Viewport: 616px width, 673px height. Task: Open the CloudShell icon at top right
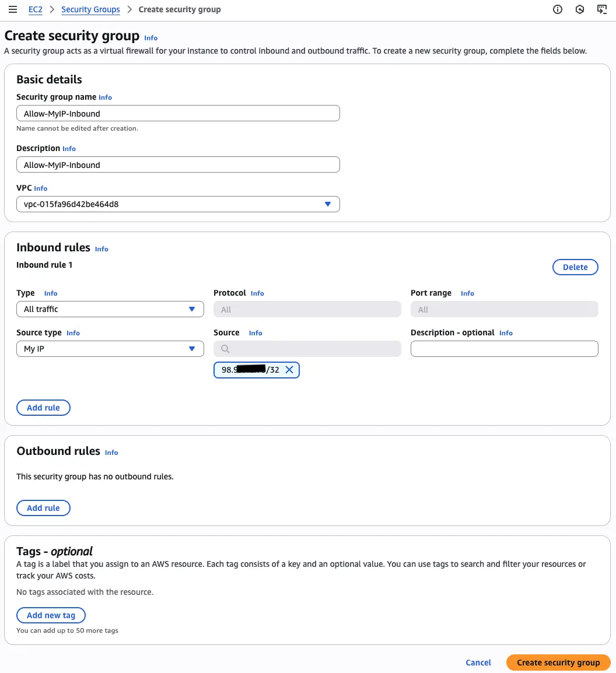pyautogui.click(x=601, y=9)
